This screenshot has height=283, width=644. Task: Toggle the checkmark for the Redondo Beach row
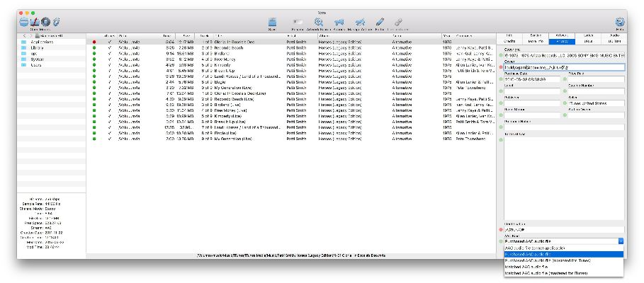(109, 47)
